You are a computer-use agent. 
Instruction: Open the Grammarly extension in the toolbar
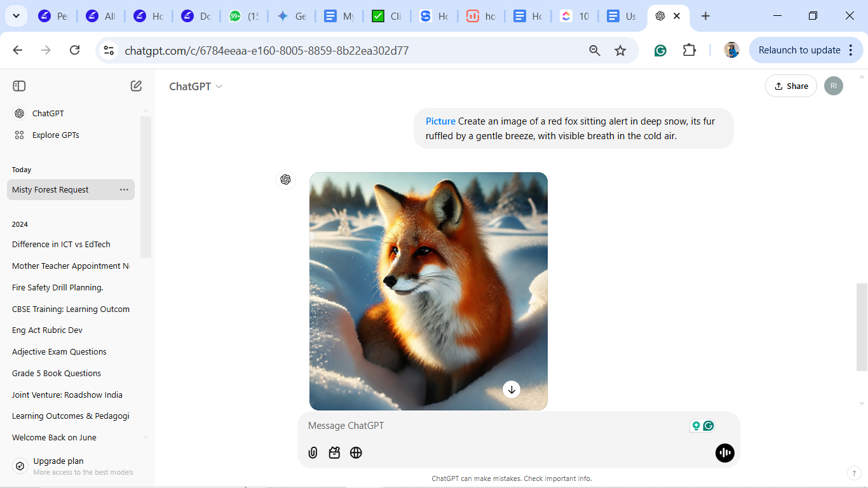pyautogui.click(x=660, y=50)
